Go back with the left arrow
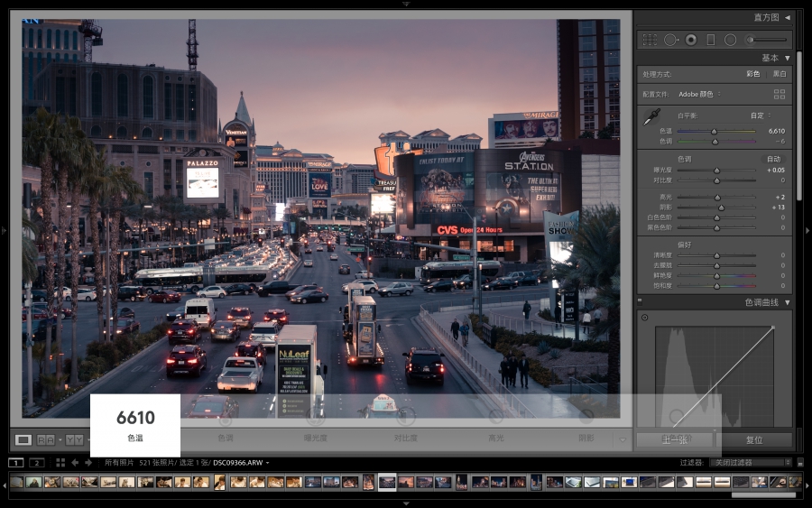 (75, 462)
